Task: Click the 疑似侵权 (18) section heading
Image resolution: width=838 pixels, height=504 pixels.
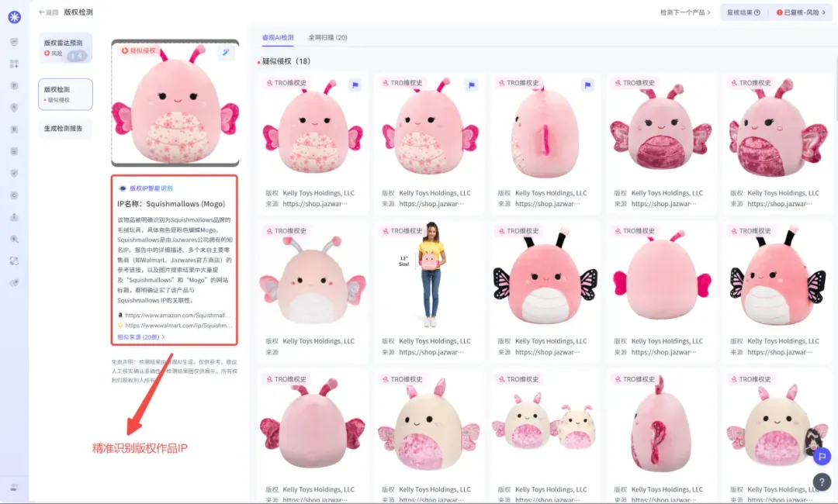Action: (286, 61)
